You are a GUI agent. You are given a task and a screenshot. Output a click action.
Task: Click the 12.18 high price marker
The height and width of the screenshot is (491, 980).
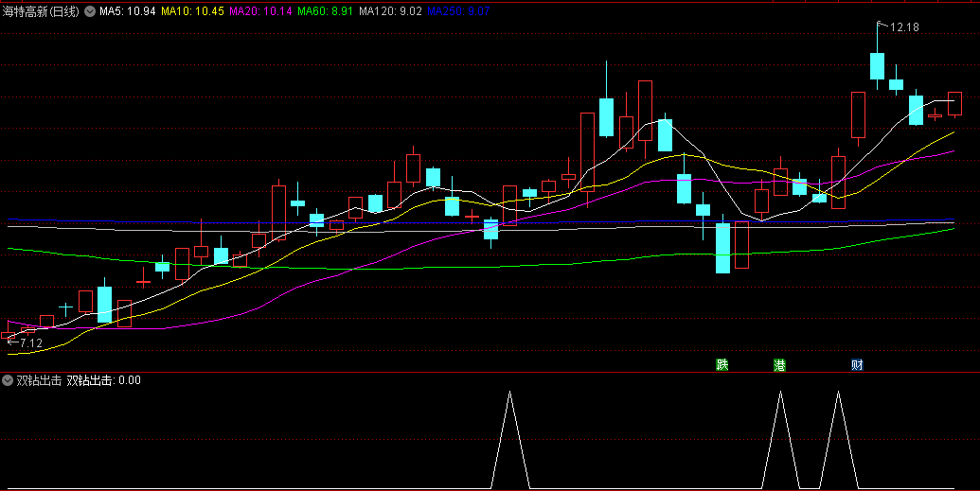(903, 27)
